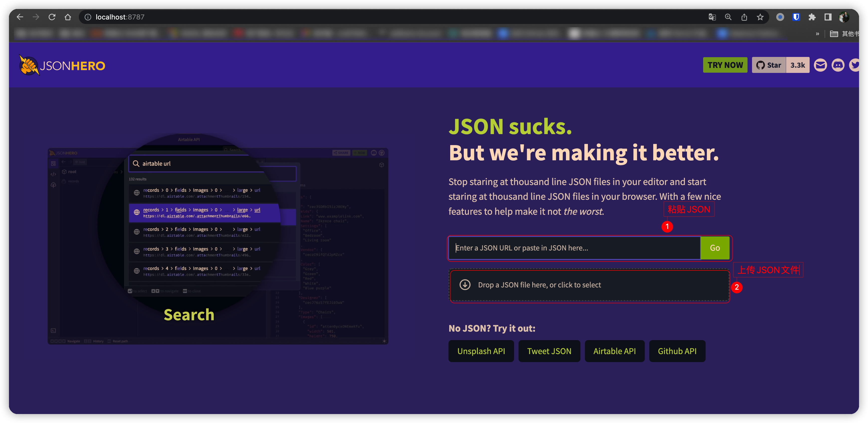This screenshot has height=423, width=868.
Task: Click the GitHub Star button
Action: coord(768,65)
